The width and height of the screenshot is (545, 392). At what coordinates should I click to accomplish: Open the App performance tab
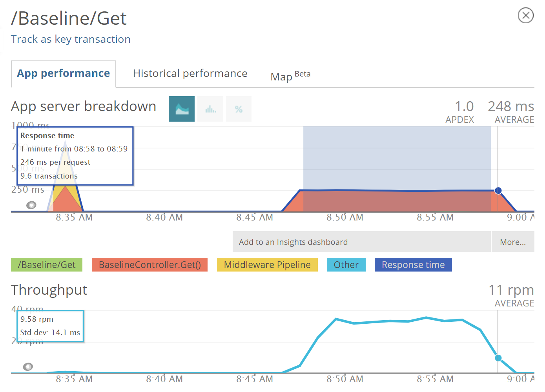pos(64,73)
